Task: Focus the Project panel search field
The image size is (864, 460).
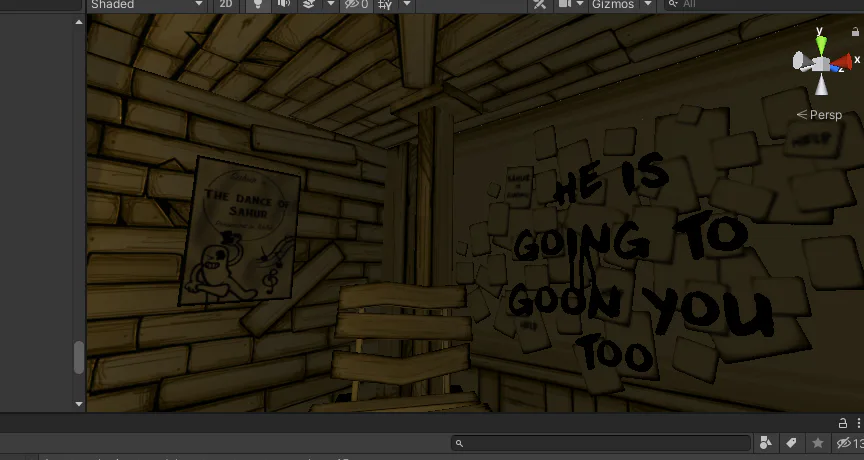Action: click(x=601, y=443)
